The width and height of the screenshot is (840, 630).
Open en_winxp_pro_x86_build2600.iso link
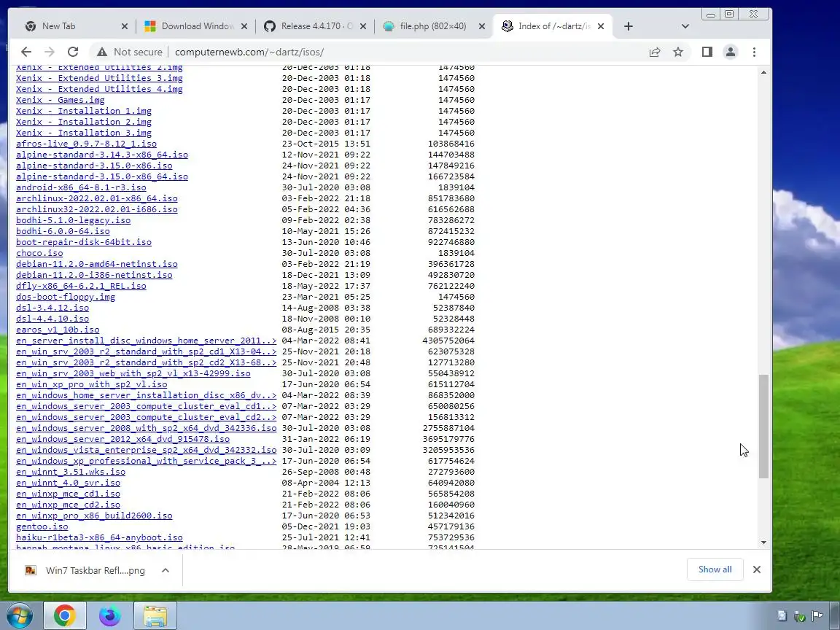[94, 516]
